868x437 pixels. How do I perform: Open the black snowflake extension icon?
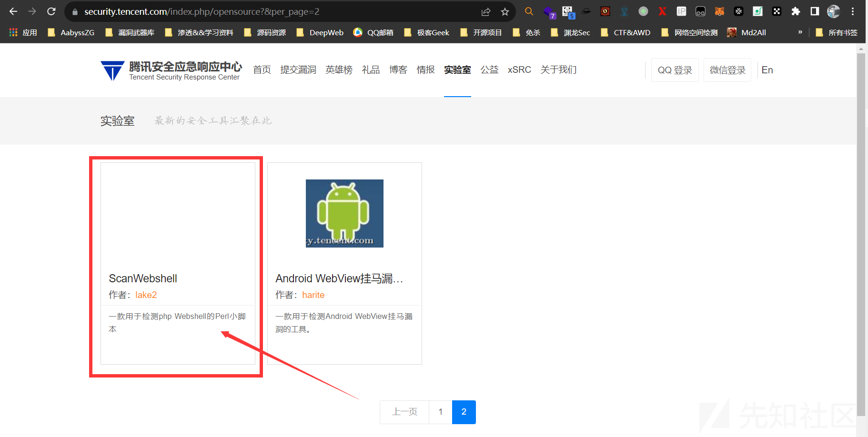pyautogui.click(x=738, y=11)
